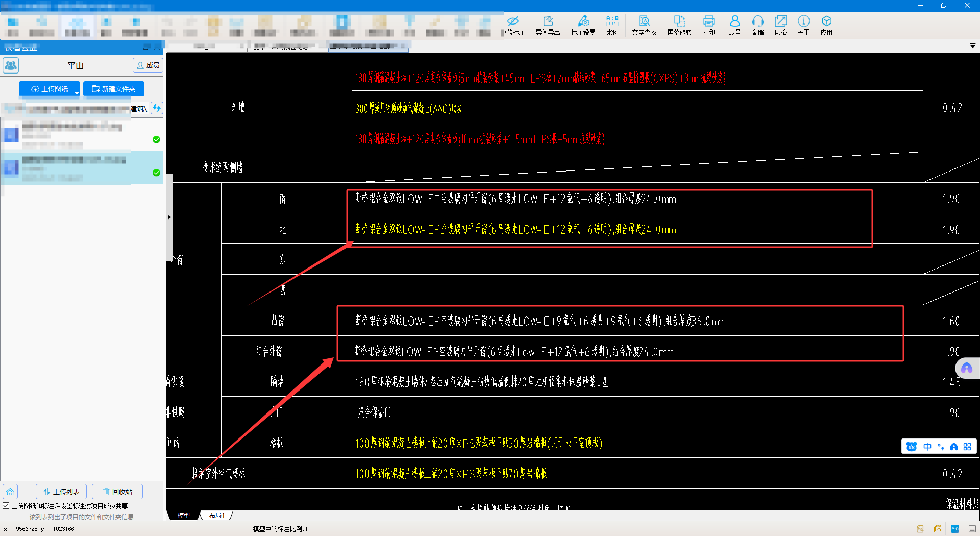The height and width of the screenshot is (536, 980).
Task: Open the 风格 style options
Action: click(x=780, y=25)
